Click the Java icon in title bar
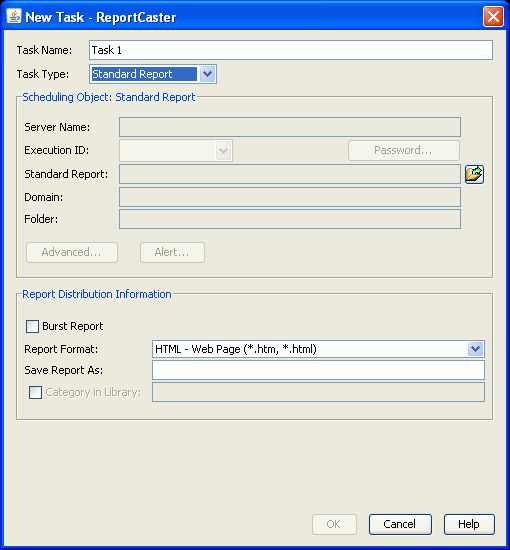Viewport: 510px width, 550px height. 14,16
